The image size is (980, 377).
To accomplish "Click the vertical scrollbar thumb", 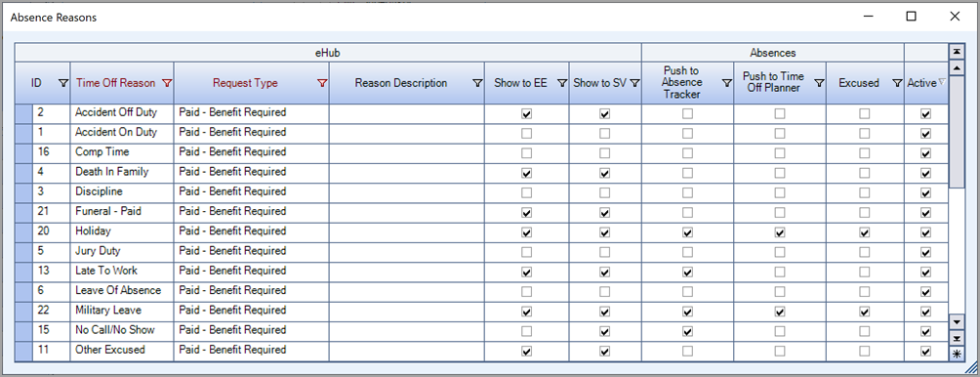I will pyautogui.click(x=957, y=131).
